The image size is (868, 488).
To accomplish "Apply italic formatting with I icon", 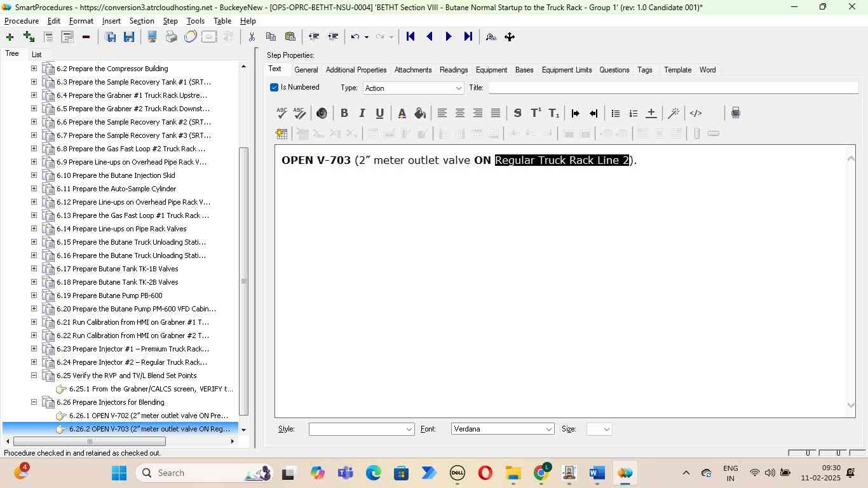I will click(x=362, y=113).
